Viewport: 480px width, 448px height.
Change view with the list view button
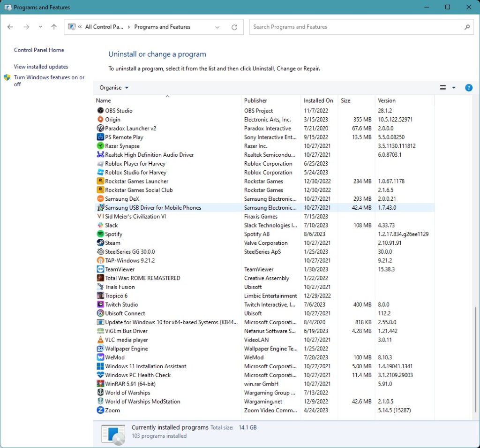442,88
